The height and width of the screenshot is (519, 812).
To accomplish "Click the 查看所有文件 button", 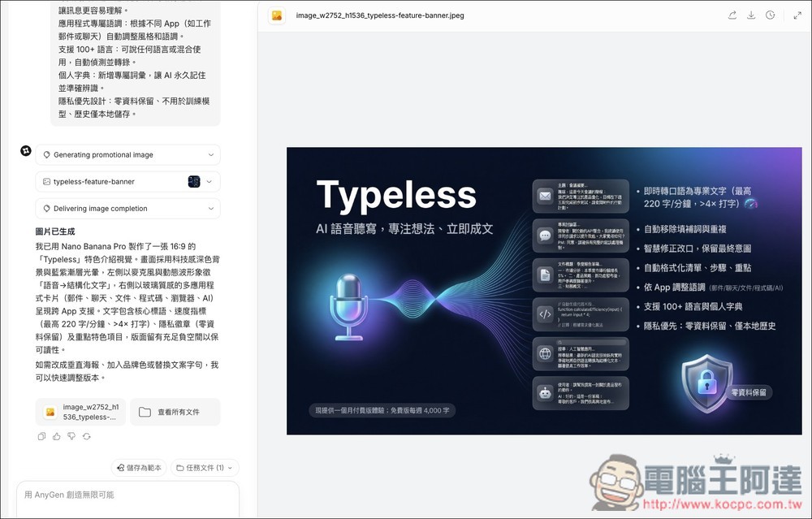I will (x=175, y=412).
